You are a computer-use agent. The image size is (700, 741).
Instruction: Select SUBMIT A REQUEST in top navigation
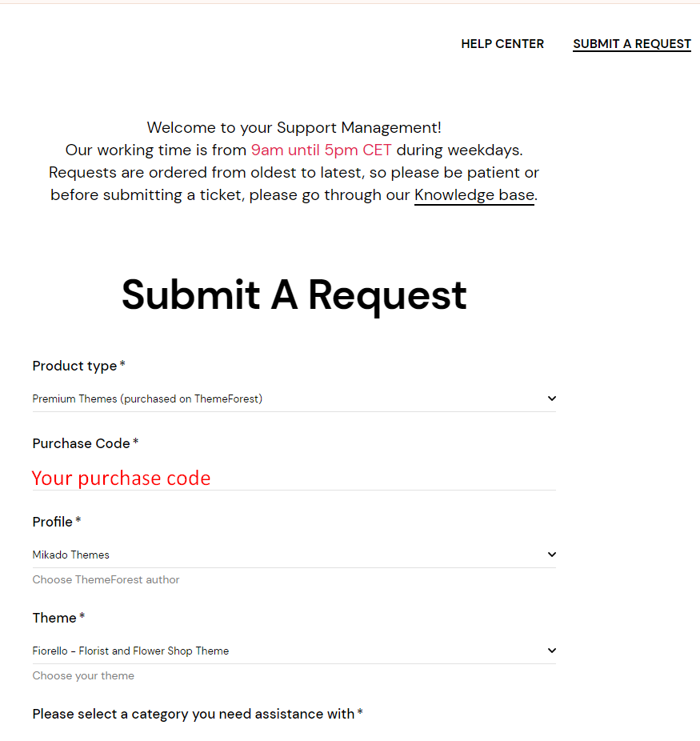click(631, 44)
